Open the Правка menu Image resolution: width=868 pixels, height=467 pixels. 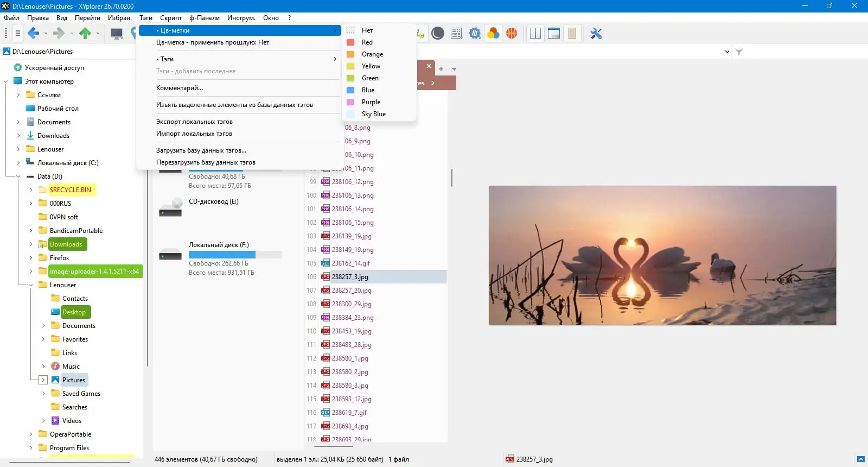tap(38, 18)
